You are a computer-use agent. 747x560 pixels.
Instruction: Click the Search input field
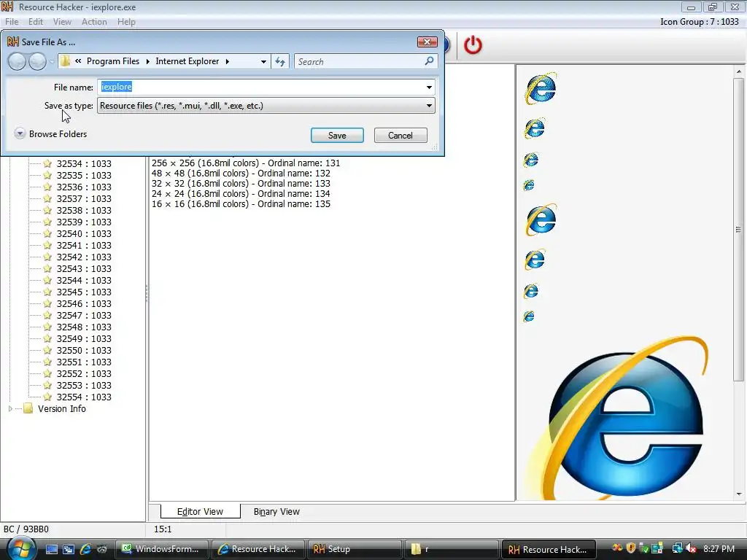pos(360,61)
